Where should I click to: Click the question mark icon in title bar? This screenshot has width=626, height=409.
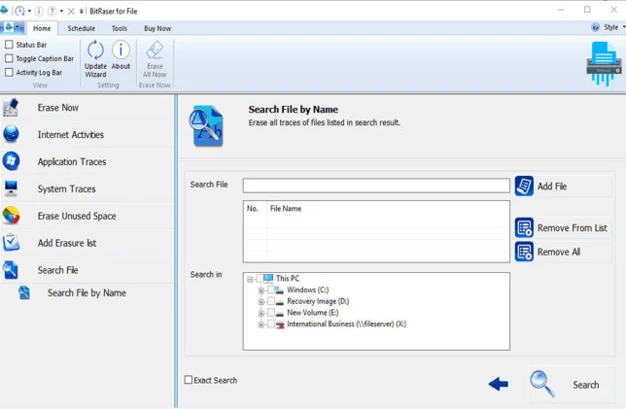pyautogui.click(x=52, y=11)
